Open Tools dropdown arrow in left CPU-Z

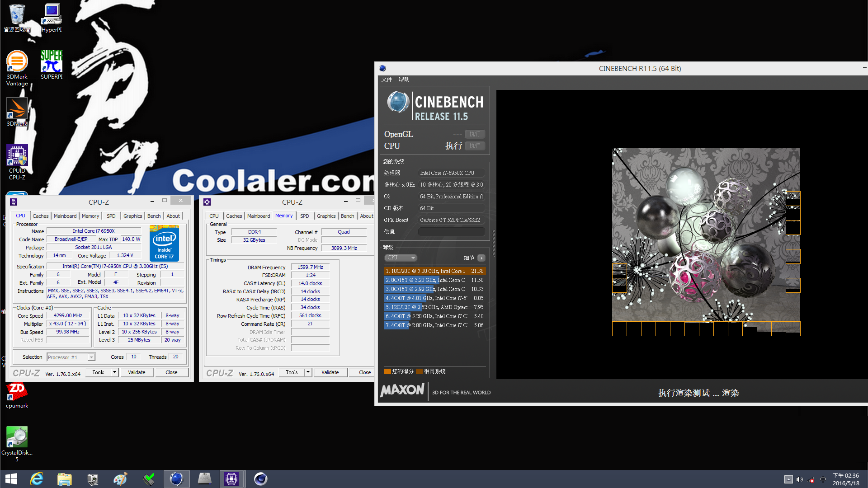114,372
